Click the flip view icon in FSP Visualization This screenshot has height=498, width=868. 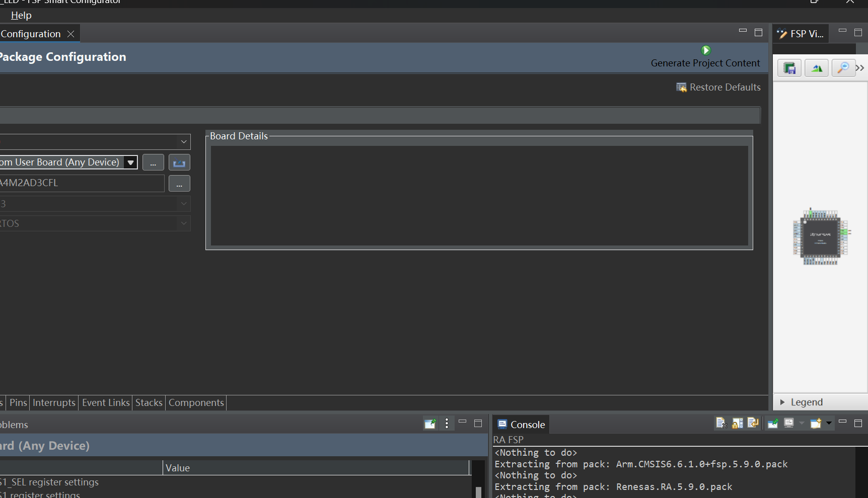(x=817, y=68)
